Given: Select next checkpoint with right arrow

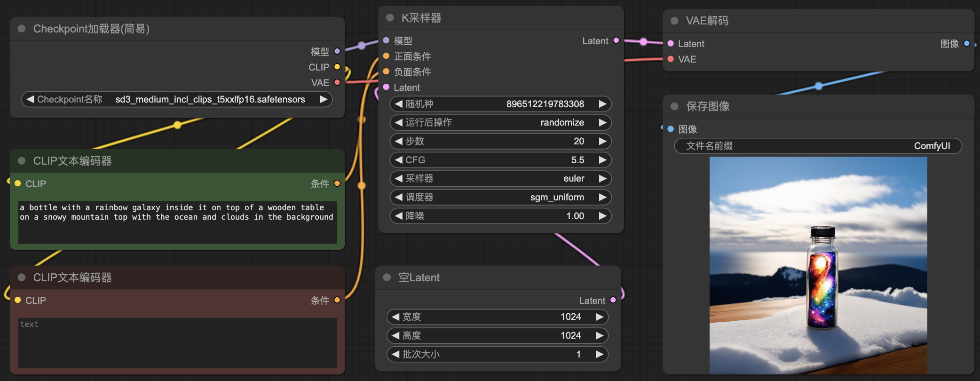Looking at the screenshot, I should coord(324,99).
